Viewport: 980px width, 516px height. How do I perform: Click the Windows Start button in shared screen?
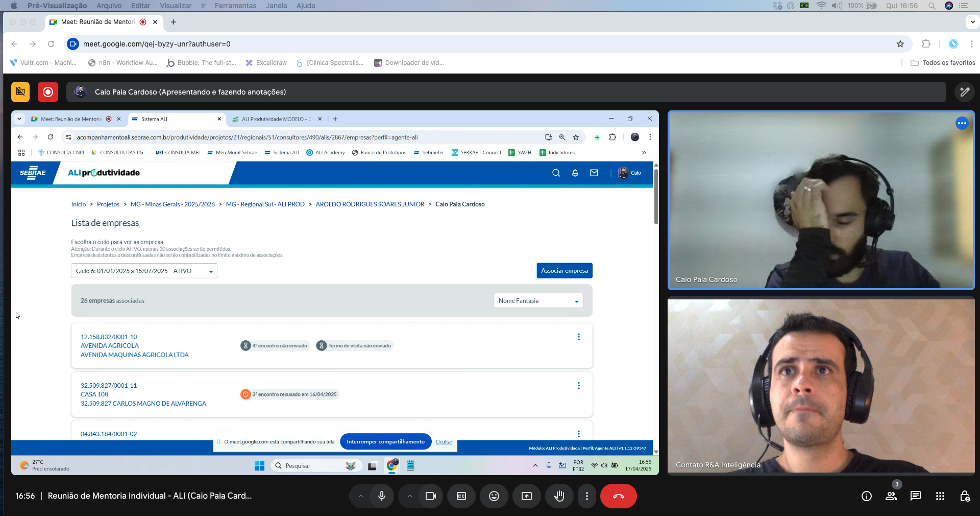point(259,465)
